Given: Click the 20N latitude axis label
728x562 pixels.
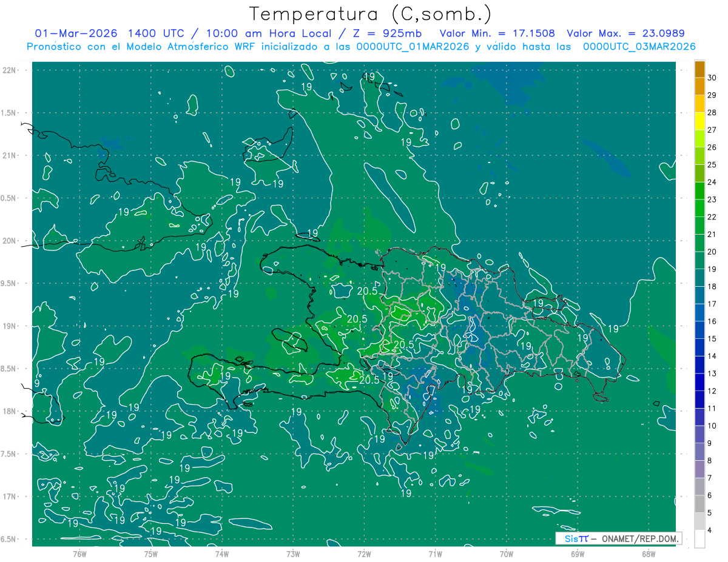Looking at the screenshot, I should 8,241.
